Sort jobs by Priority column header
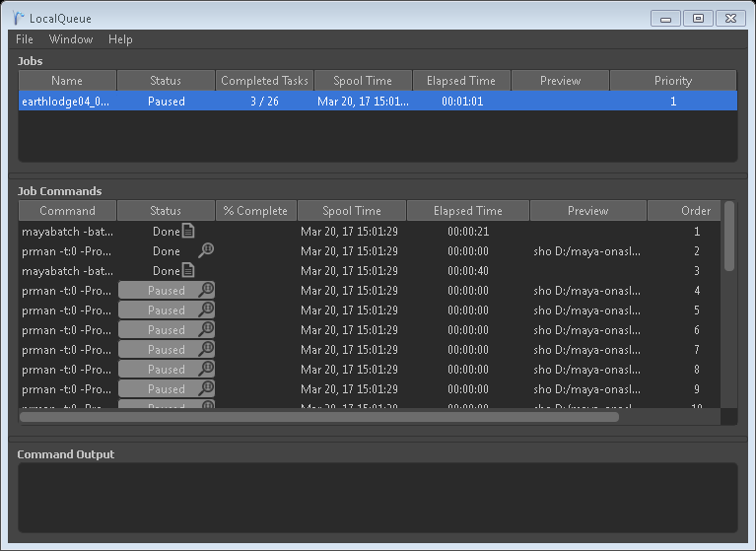Screen dimensions: 756x551 coord(673,81)
